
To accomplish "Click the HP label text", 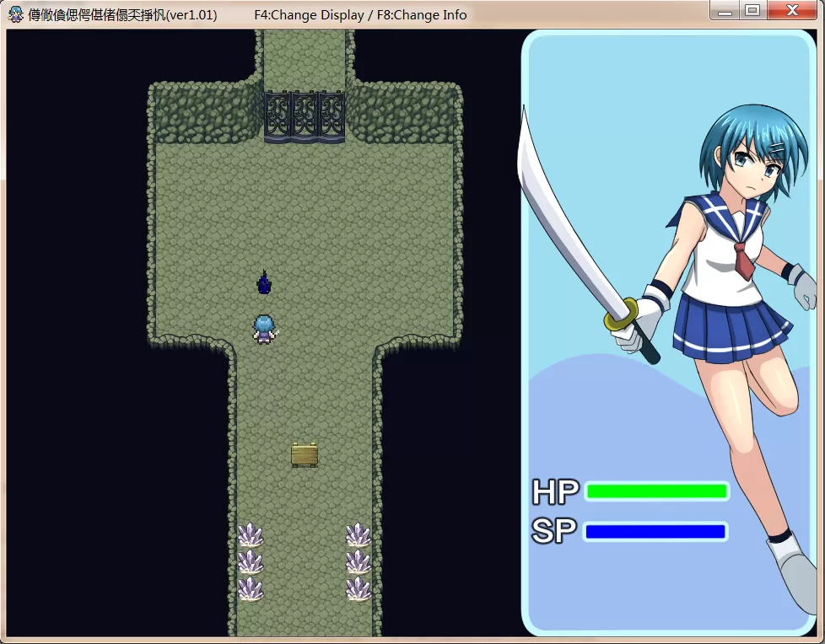I will [x=555, y=491].
